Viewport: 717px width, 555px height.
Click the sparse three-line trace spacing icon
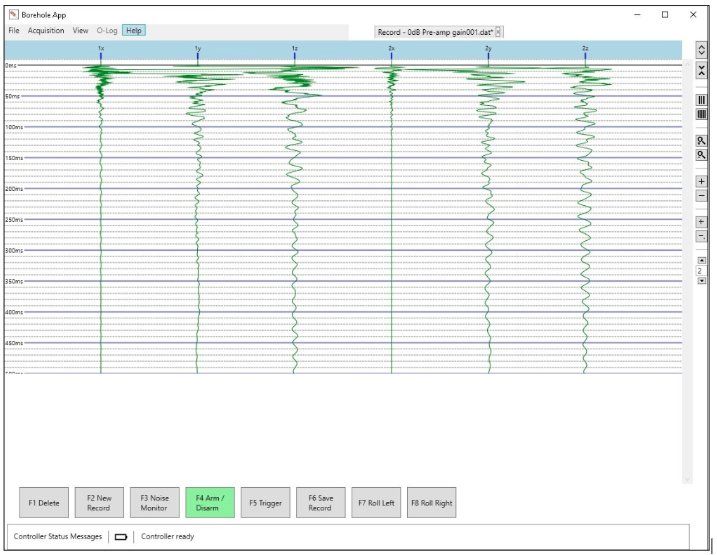click(701, 100)
